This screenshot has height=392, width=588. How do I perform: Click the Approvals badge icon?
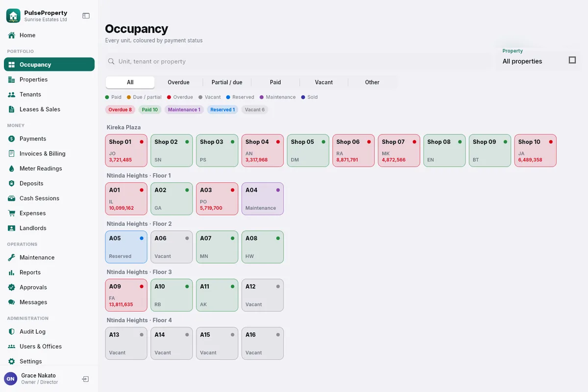(x=11, y=288)
